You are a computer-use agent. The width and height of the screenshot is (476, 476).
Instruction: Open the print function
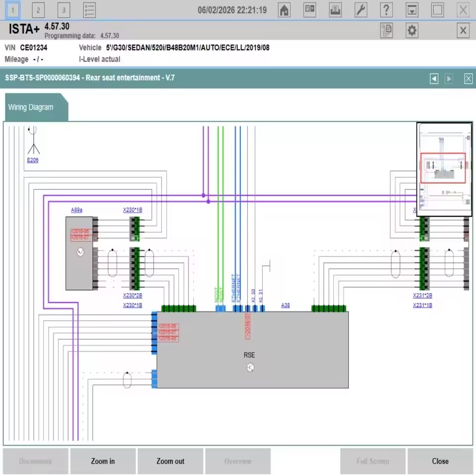point(335,10)
